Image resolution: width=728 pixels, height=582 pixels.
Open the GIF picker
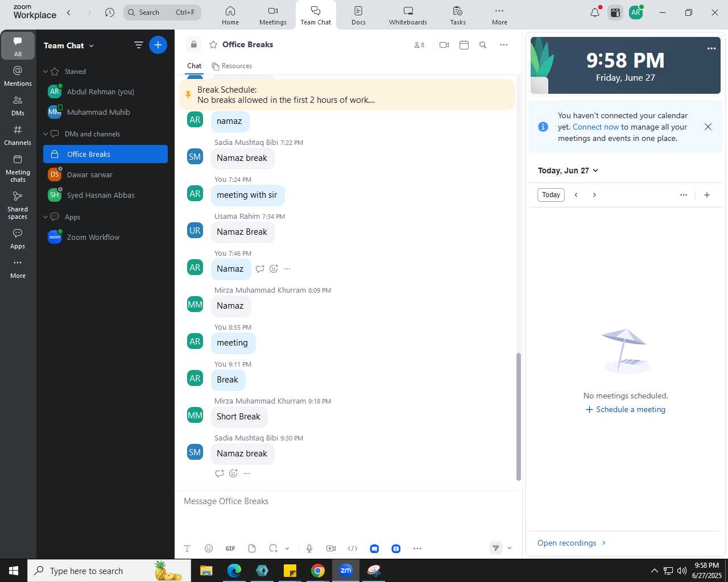click(230, 548)
